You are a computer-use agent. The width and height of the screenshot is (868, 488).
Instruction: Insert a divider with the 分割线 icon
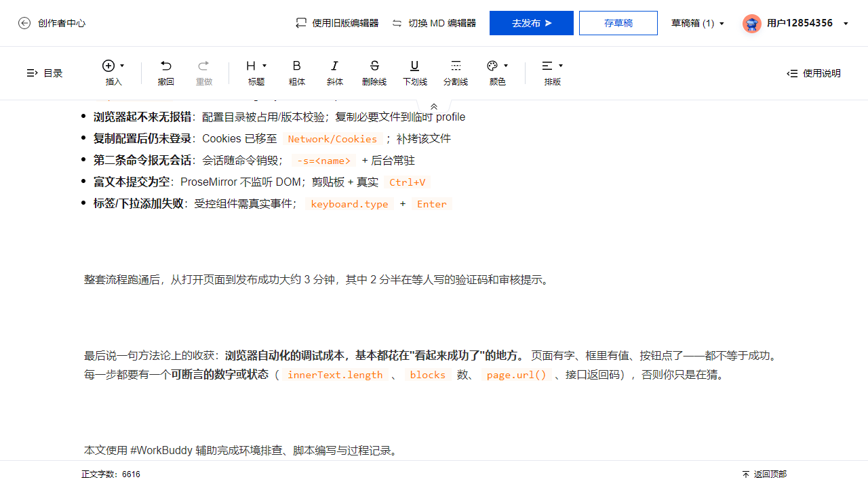456,66
